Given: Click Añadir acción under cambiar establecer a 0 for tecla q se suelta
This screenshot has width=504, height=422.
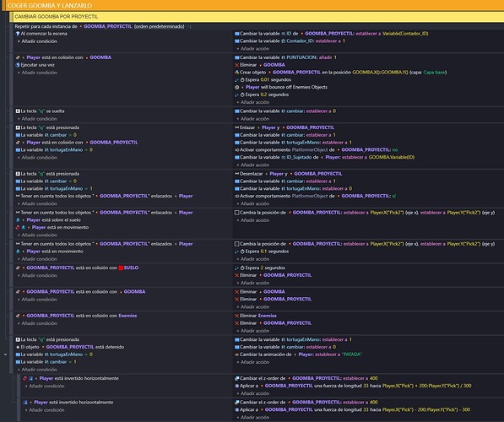Looking at the screenshot, I should 255,119.
